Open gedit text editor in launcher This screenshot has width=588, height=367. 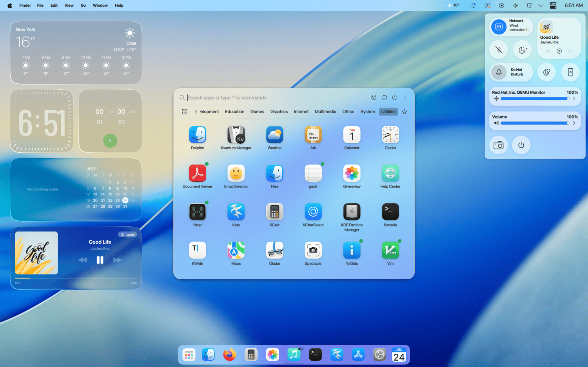tap(313, 174)
